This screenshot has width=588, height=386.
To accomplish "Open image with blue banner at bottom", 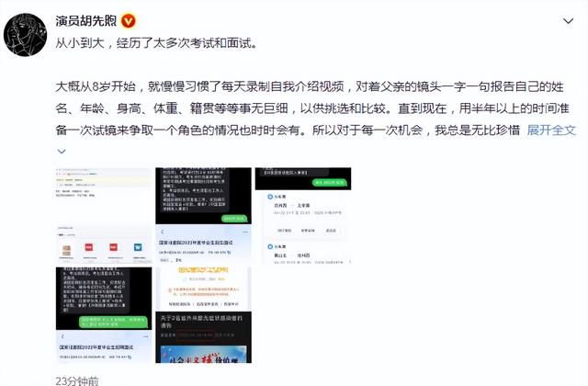I will (204, 315).
